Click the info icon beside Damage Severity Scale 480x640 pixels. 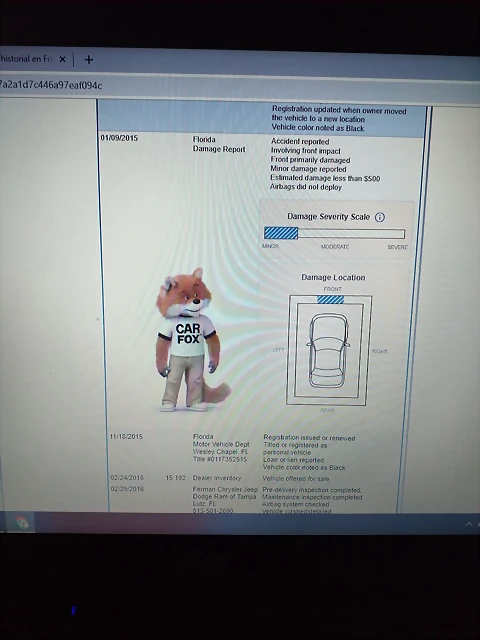(x=380, y=217)
